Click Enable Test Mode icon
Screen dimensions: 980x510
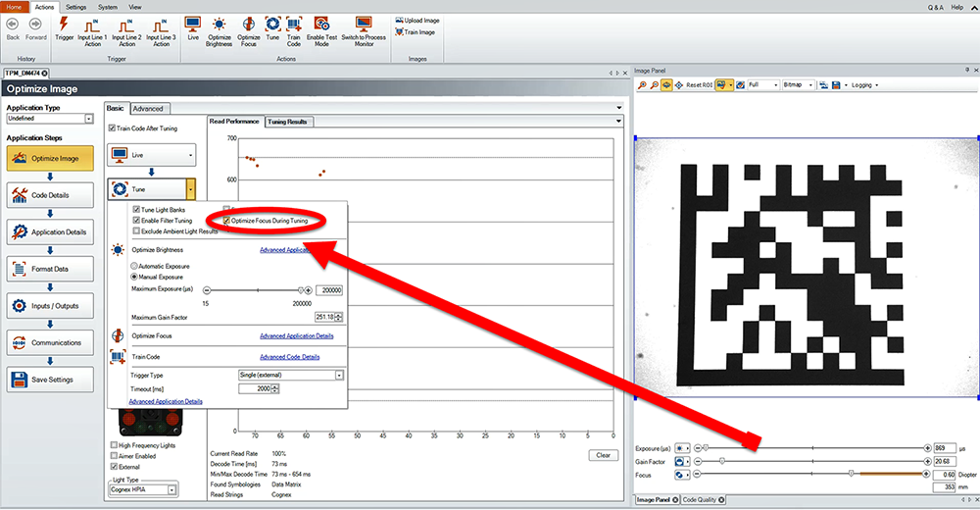point(321,27)
